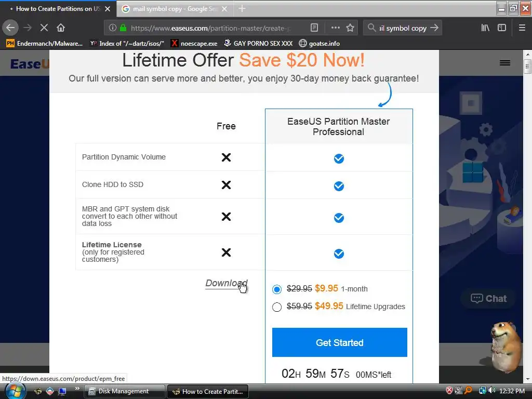The width and height of the screenshot is (532, 399).
Task: Click blue checkmark for Partition Dynamic Volume
Action: [x=339, y=158]
